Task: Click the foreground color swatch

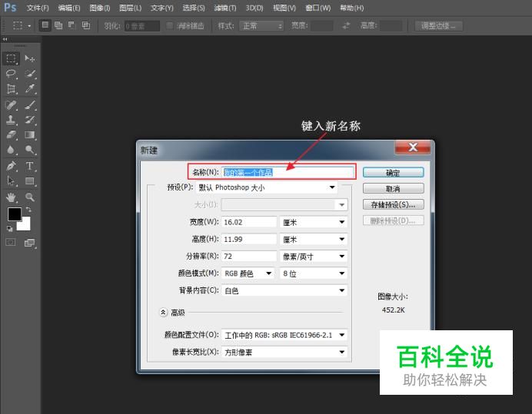Action: (15, 214)
